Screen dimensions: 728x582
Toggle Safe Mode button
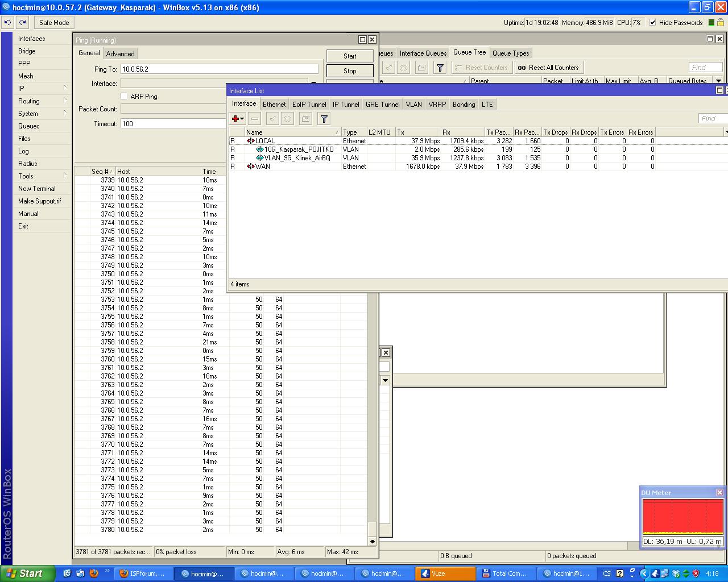pyautogui.click(x=54, y=23)
